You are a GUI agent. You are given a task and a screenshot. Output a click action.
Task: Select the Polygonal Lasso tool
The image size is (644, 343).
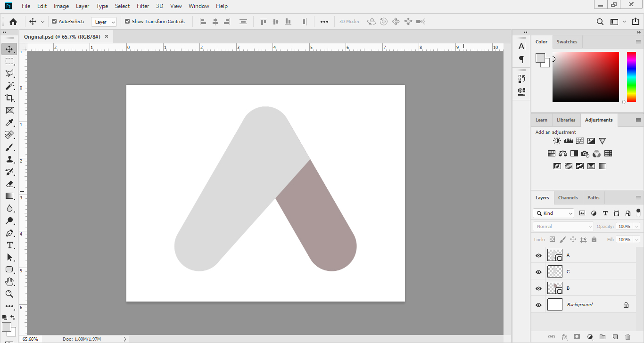point(9,73)
